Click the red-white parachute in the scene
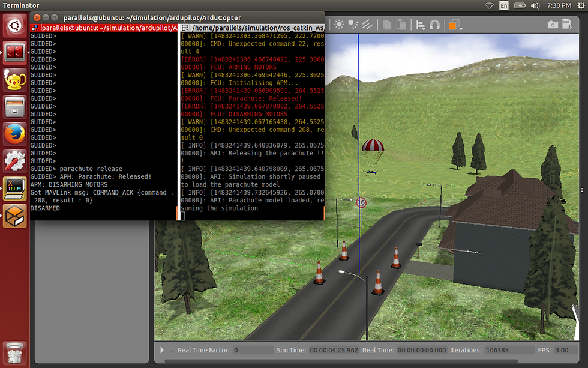The width and height of the screenshot is (588, 368). [373, 145]
